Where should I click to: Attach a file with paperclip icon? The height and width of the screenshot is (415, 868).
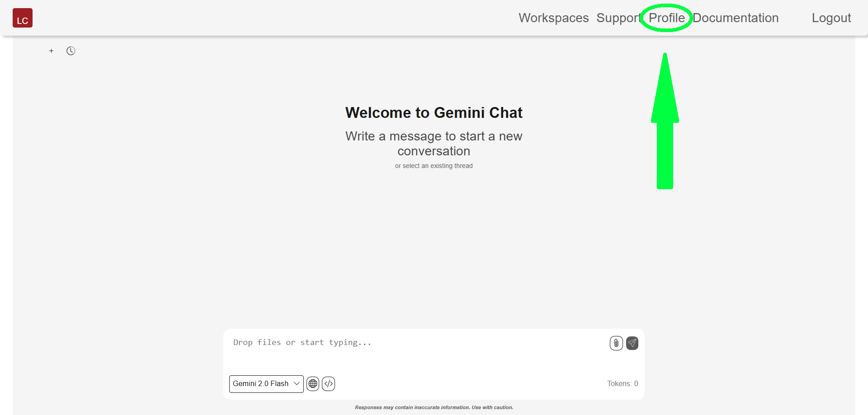[616, 343]
